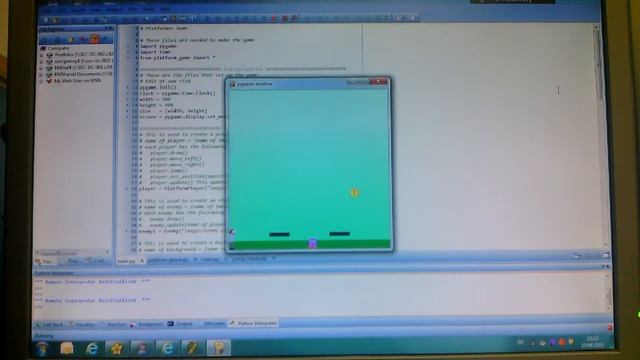Viewport: 640px width, 360px height.
Task: Open the Watches tab
Action: [113, 324]
